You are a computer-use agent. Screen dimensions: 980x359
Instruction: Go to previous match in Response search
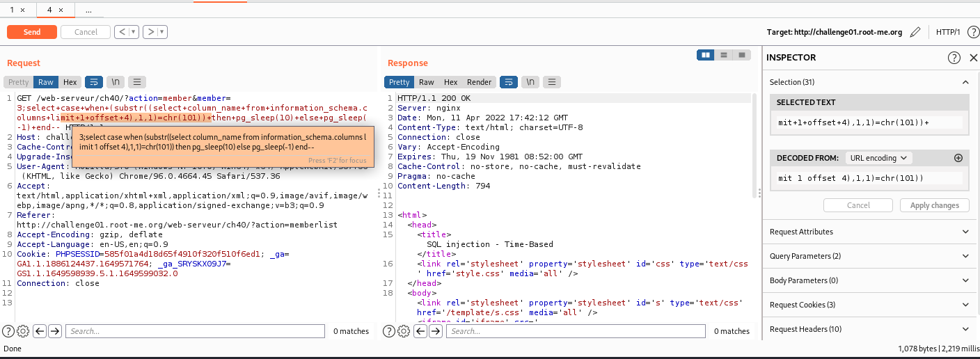[420, 331]
